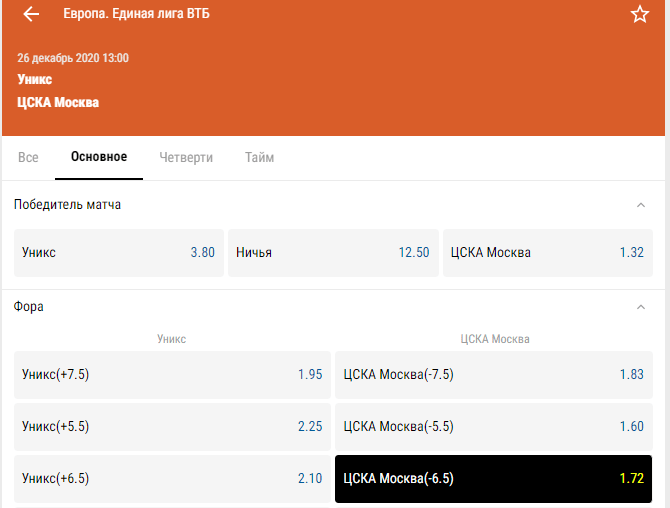Pick Уникс(+6.5) handicap at 2.10

(172, 479)
